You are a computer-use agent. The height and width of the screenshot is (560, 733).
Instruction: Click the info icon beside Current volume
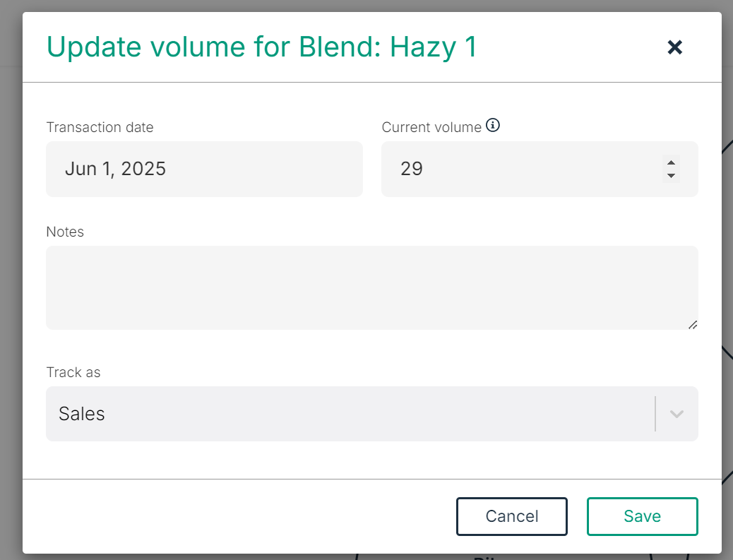pyautogui.click(x=493, y=125)
